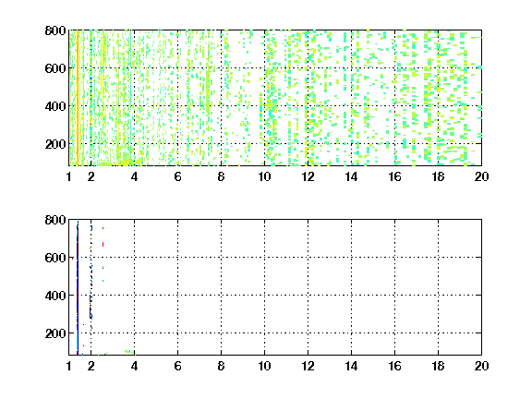This screenshot has height=399, width=532.
Task: Select the '600' y-axis label of bottom plot
Action: (x=55, y=258)
